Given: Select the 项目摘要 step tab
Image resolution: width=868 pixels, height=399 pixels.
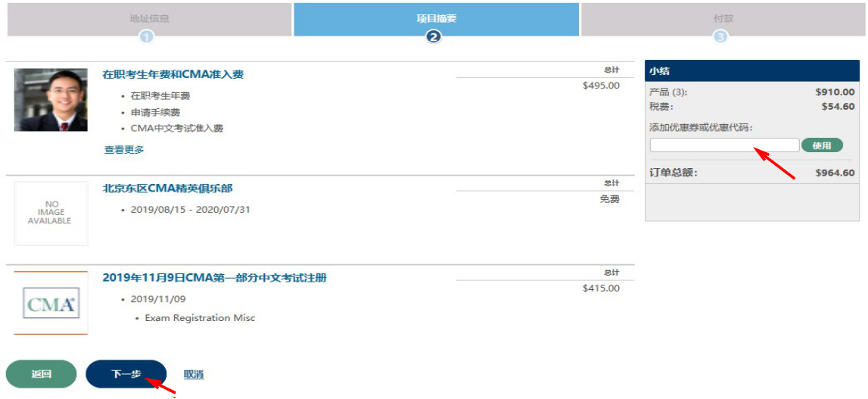Looking at the screenshot, I should [437, 18].
